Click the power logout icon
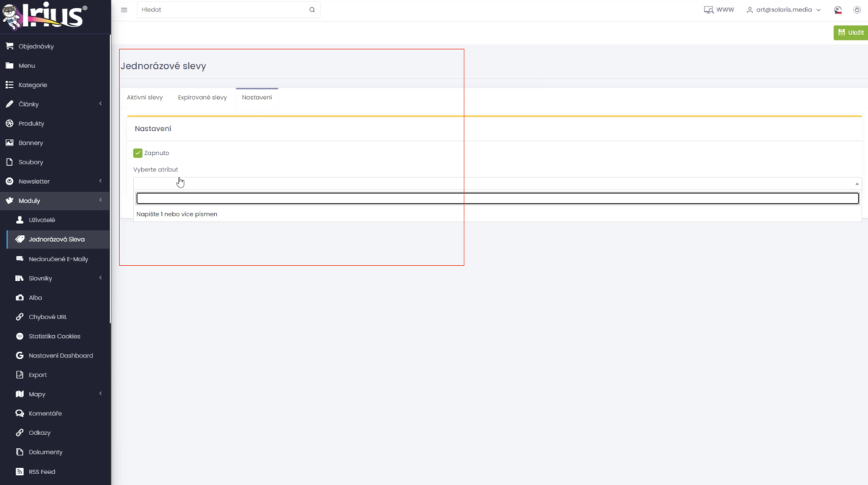 [x=857, y=10]
